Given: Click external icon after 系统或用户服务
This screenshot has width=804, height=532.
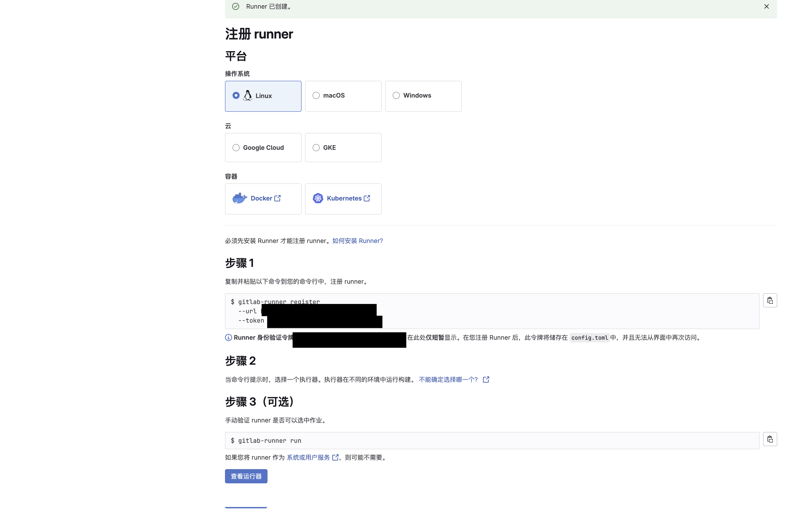Looking at the screenshot, I should click(x=335, y=457).
